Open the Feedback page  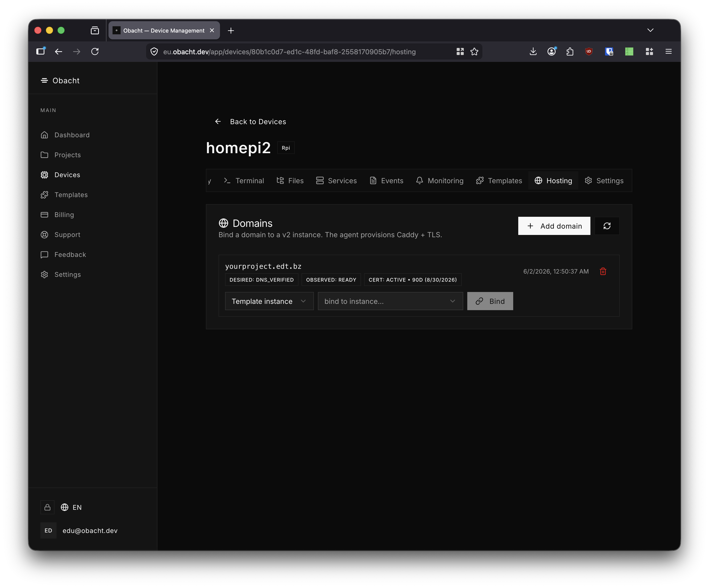click(64, 254)
